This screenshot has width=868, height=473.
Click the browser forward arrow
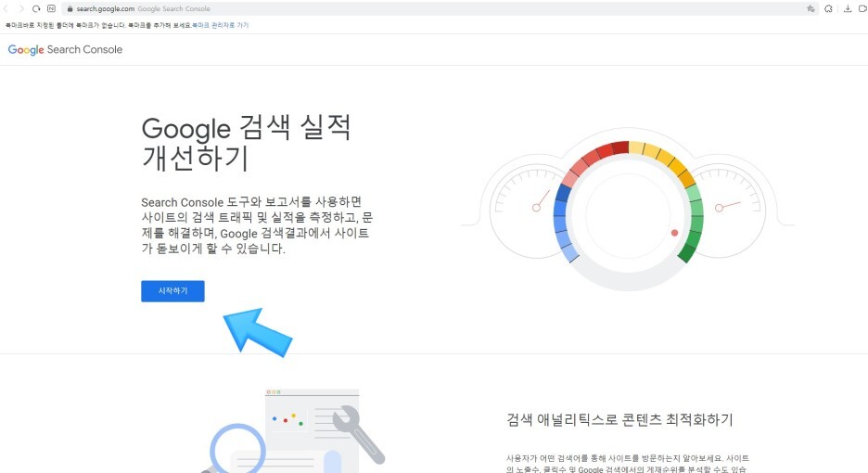(21, 9)
